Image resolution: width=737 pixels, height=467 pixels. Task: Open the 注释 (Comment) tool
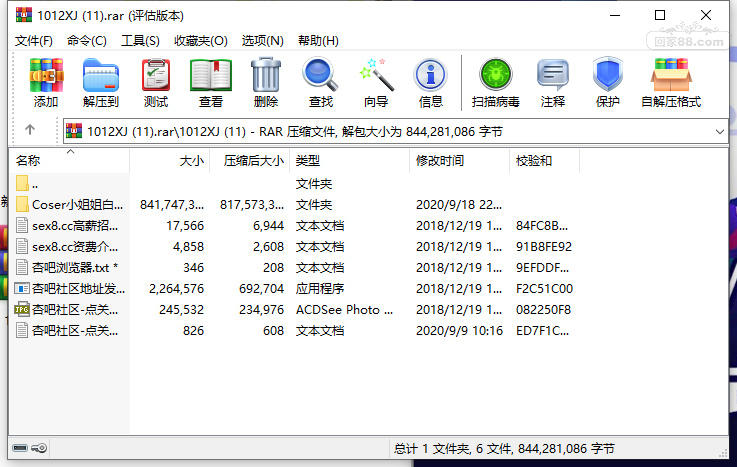553,83
